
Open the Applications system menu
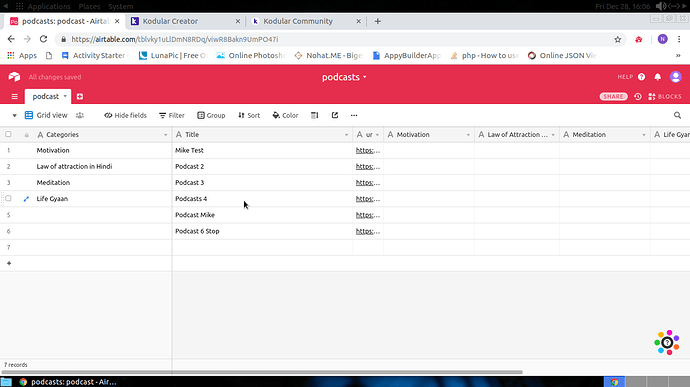coord(48,6)
